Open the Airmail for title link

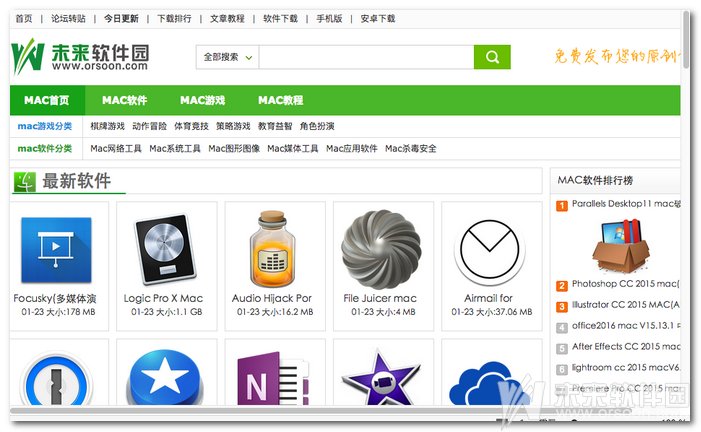pyautogui.click(x=488, y=298)
